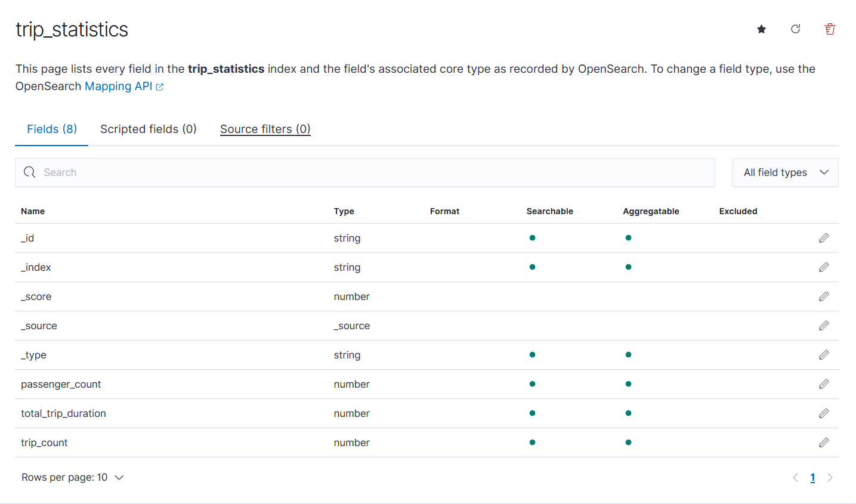The height and width of the screenshot is (504, 856).
Task: Click the red delete index pattern icon
Action: tap(829, 29)
